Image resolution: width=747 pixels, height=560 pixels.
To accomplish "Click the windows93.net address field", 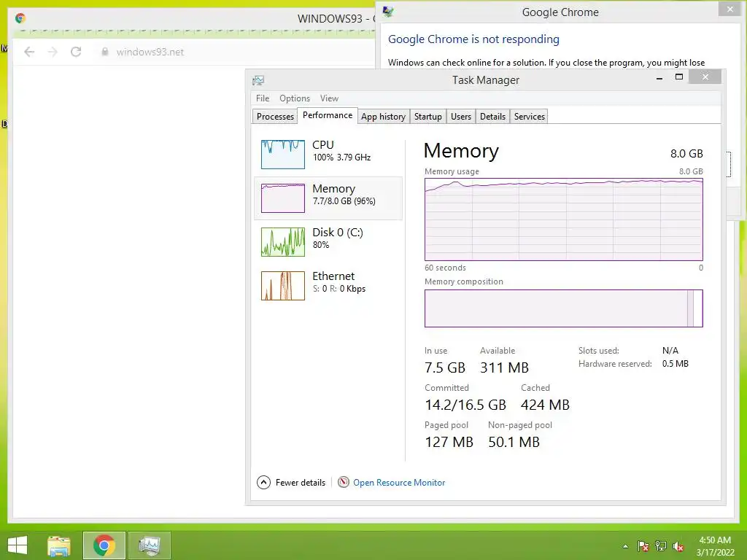I will [x=150, y=52].
